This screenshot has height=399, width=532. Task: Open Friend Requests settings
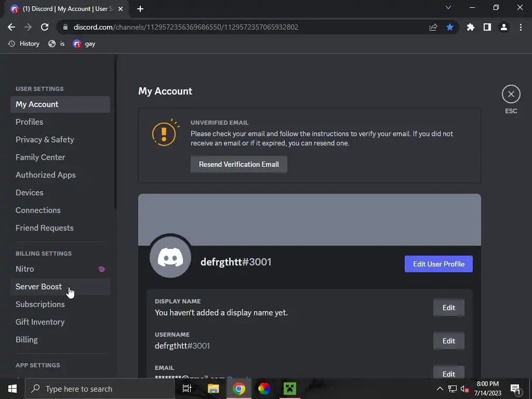point(60,228)
